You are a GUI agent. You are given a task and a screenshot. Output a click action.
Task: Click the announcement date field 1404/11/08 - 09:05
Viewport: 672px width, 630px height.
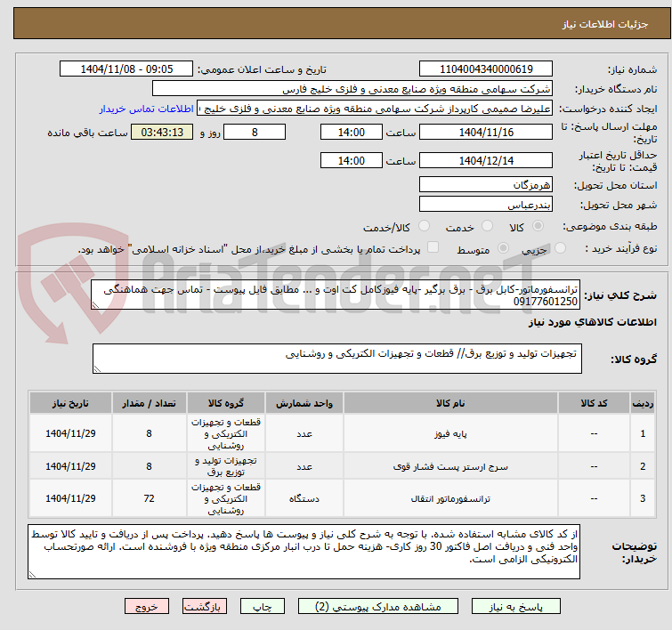coord(126,69)
